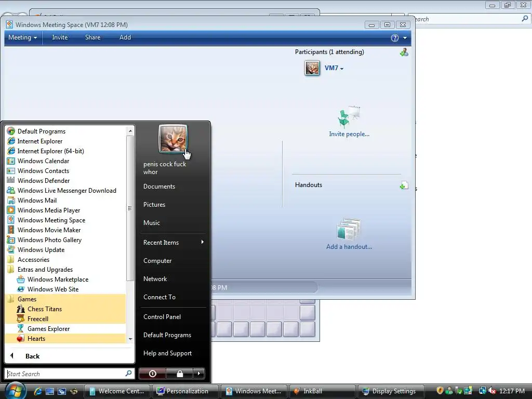
Task: Open the Meeting dropdown menu
Action: [x=22, y=37]
